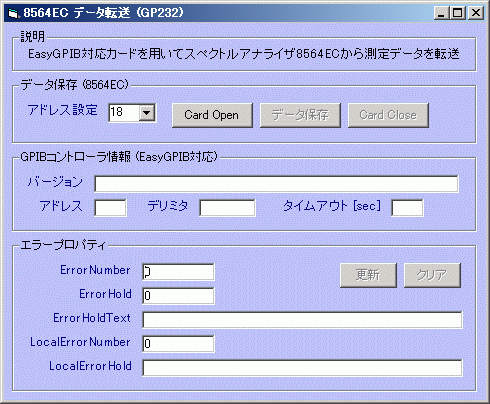Click the LocalErrorHold input field
Viewport: 490px width, 404px height.
pyautogui.click(x=302, y=368)
